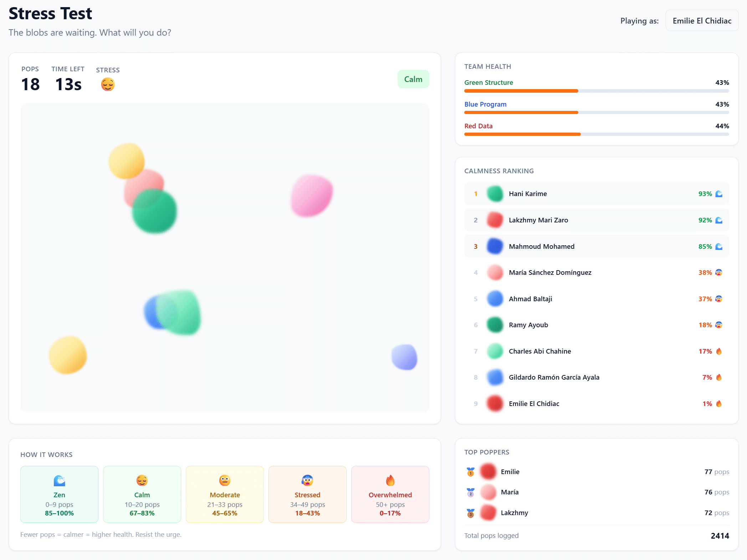747x560 pixels.
Task: Click the flame icon in Emilie El Chidiac's row
Action: [719, 404]
